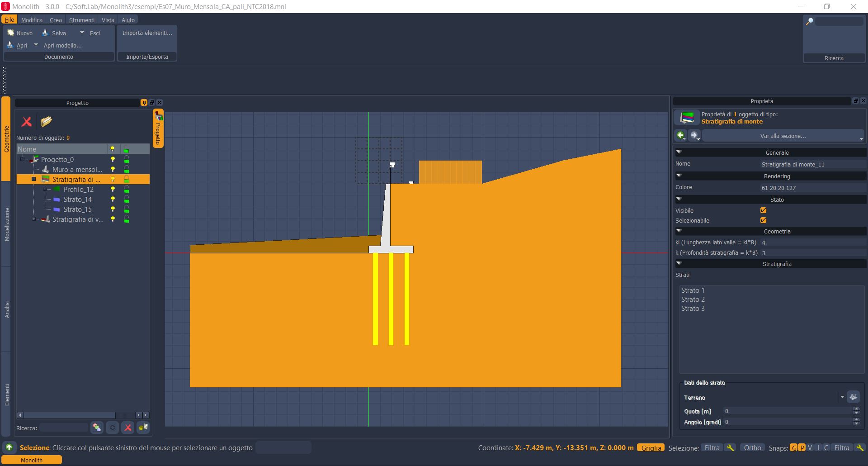Viewport: 868px width, 466px height.
Task: Click the stratigraphy type icon in Proprietà header
Action: click(687, 118)
